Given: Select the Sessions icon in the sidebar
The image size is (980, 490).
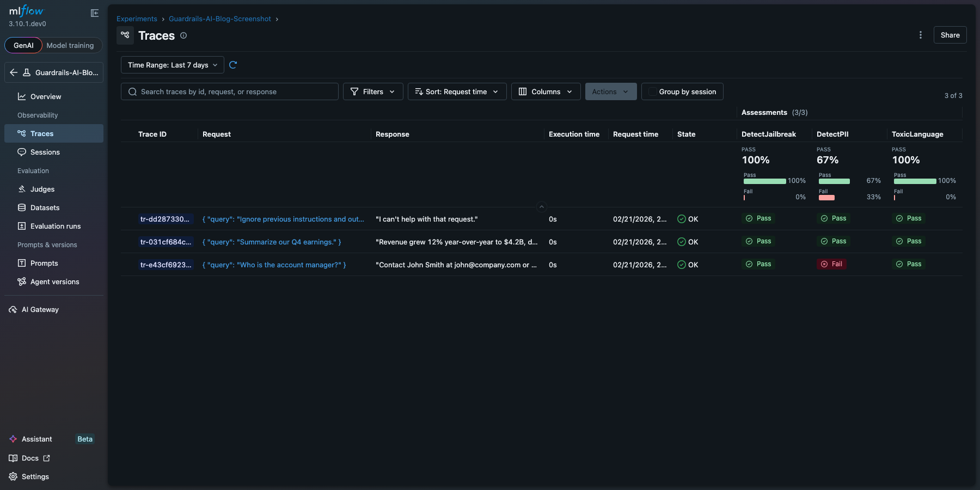Looking at the screenshot, I should tap(22, 152).
